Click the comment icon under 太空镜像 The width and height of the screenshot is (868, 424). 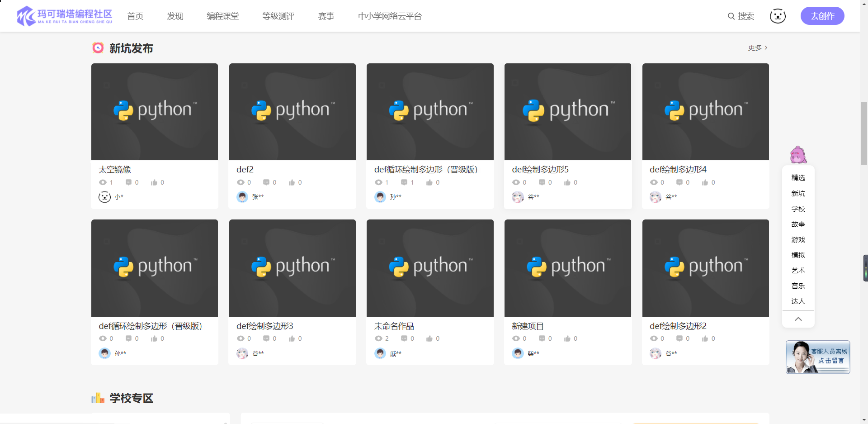tap(129, 182)
